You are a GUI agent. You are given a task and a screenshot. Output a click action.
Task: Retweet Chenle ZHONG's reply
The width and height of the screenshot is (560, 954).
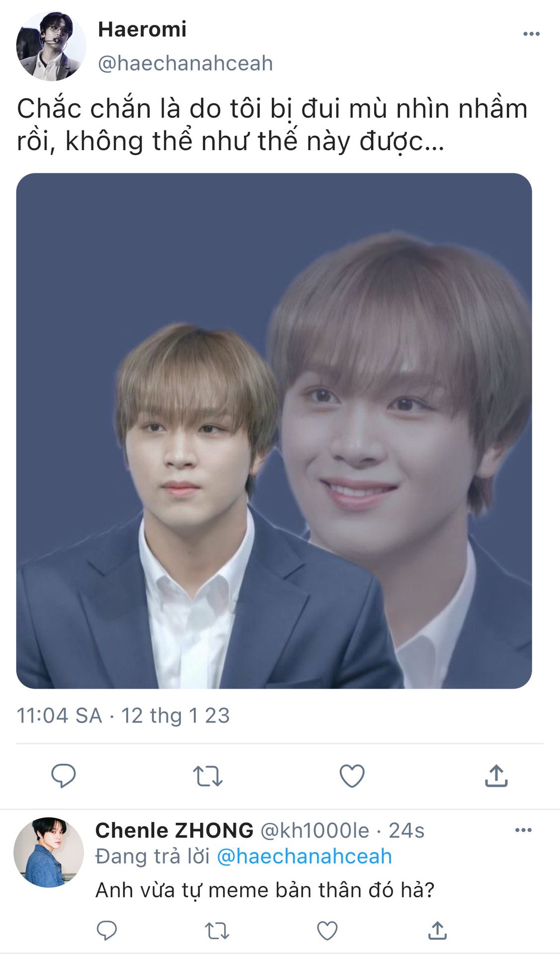(x=217, y=930)
